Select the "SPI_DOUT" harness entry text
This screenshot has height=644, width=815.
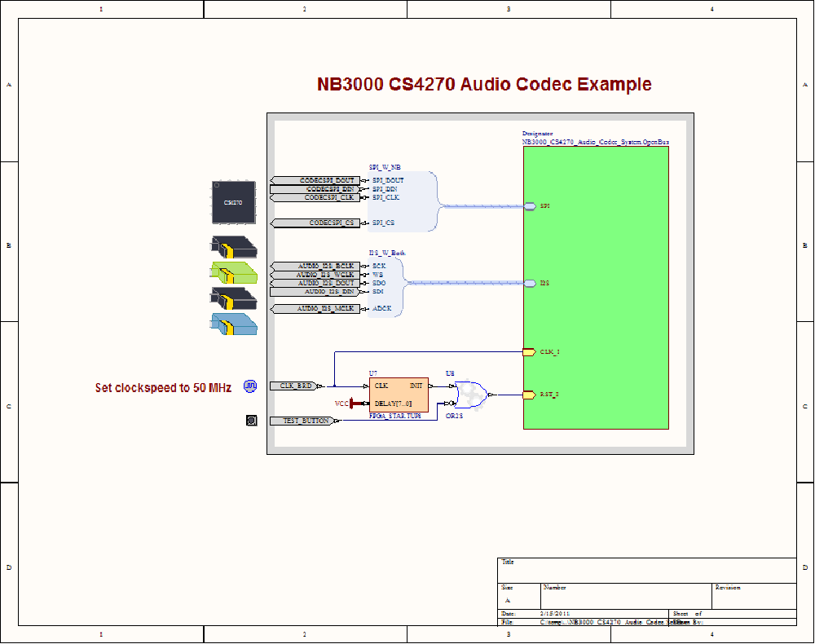pyautogui.click(x=388, y=180)
